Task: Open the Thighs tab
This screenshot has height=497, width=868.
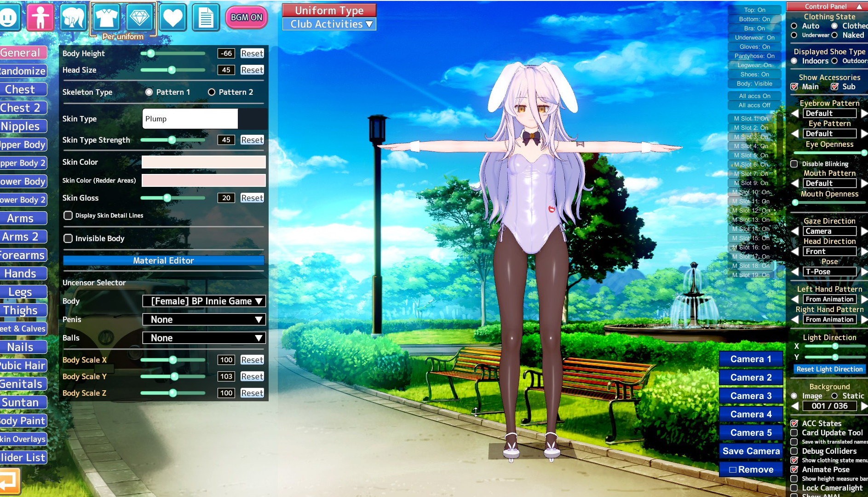Action: point(23,311)
